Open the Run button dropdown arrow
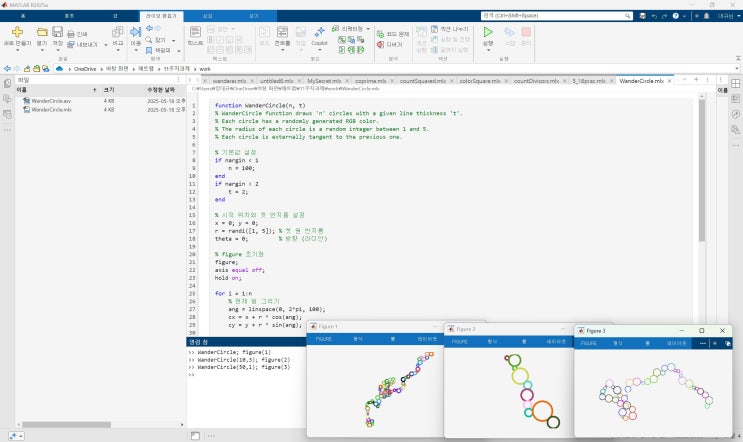Image resolution: width=743 pixels, height=442 pixels. pos(488,50)
